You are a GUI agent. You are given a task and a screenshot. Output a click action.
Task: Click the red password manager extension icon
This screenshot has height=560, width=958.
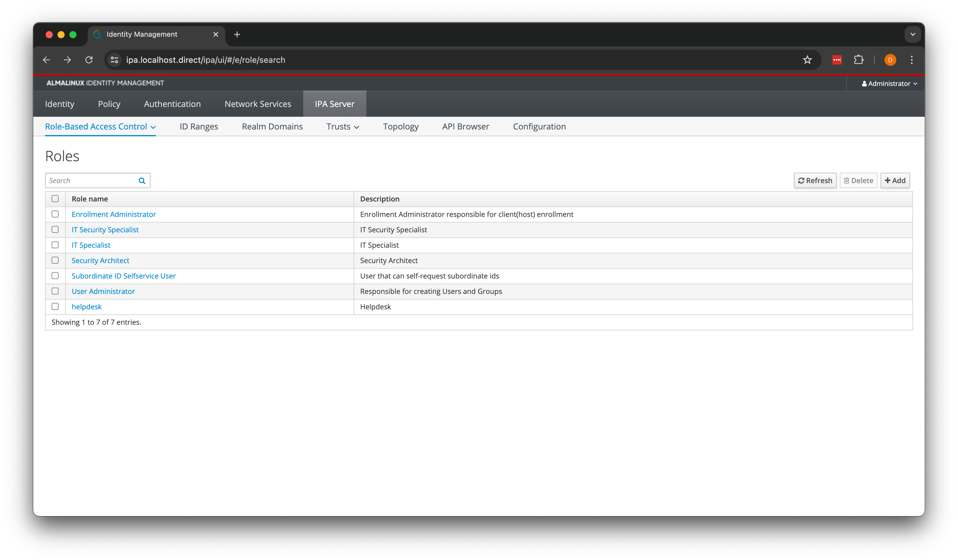tap(837, 60)
